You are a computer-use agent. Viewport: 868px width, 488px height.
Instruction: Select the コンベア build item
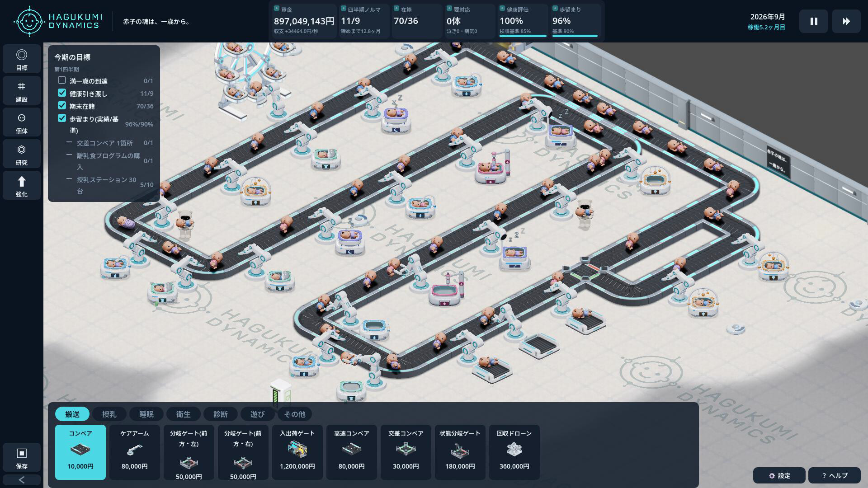(x=80, y=452)
